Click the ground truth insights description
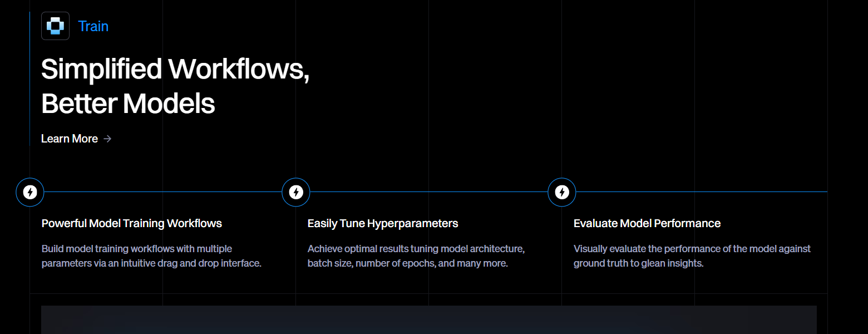The width and height of the screenshot is (868, 334). coord(692,256)
